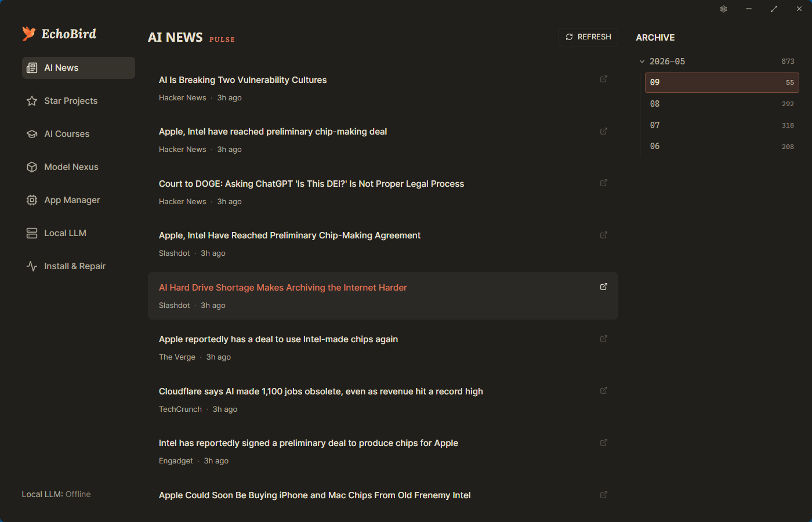Open external link for Chip-Making Agreement article
The height and width of the screenshot is (522, 812).
click(x=604, y=235)
